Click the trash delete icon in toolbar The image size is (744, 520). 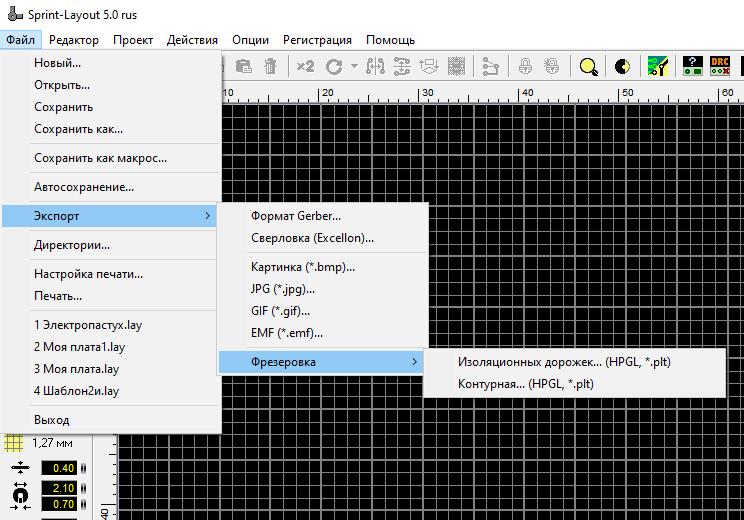pos(270,66)
